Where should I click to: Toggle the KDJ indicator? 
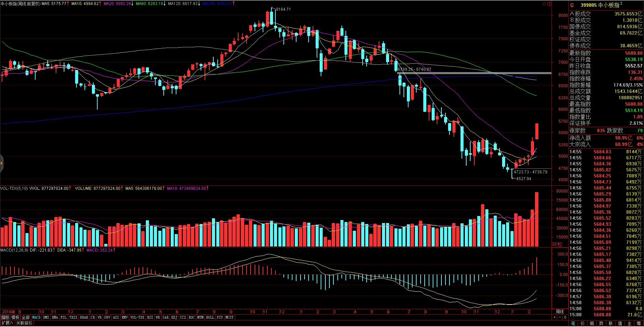(x=174, y=317)
